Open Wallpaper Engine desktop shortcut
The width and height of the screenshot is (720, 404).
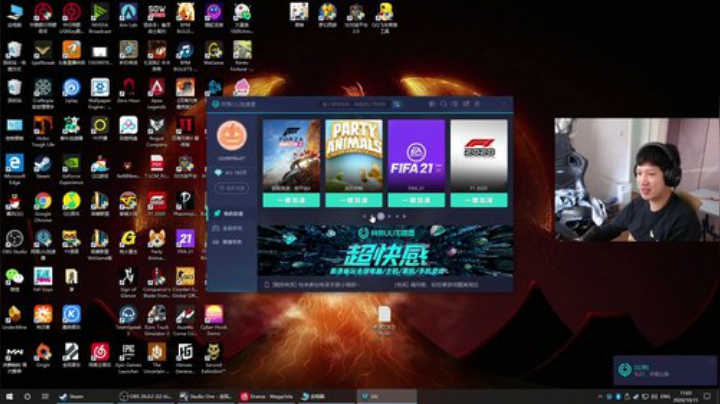pyautogui.click(x=100, y=94)
